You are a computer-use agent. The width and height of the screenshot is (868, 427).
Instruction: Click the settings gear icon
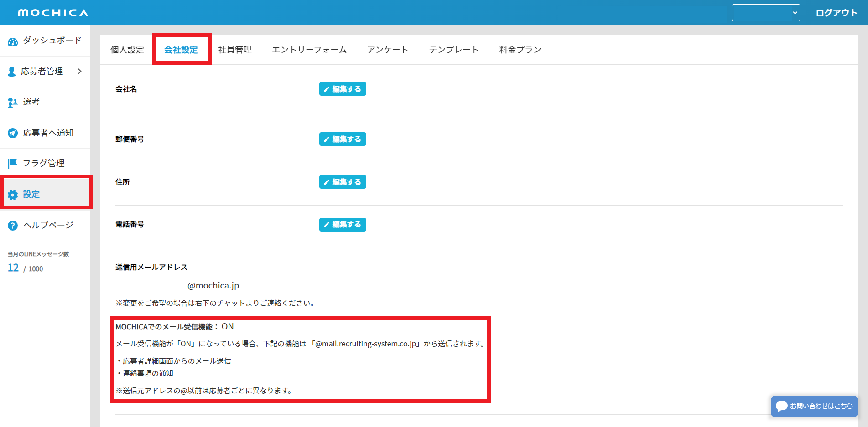tap(13, 195)
